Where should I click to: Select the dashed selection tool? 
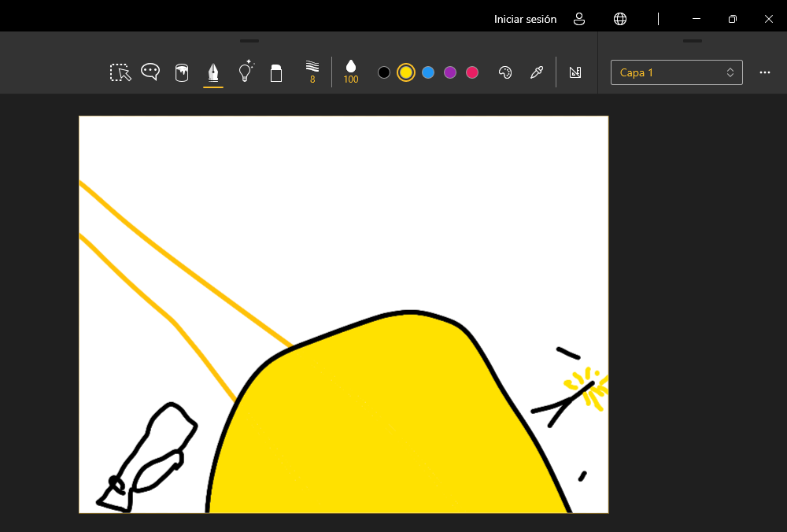[x=120, y=72]
